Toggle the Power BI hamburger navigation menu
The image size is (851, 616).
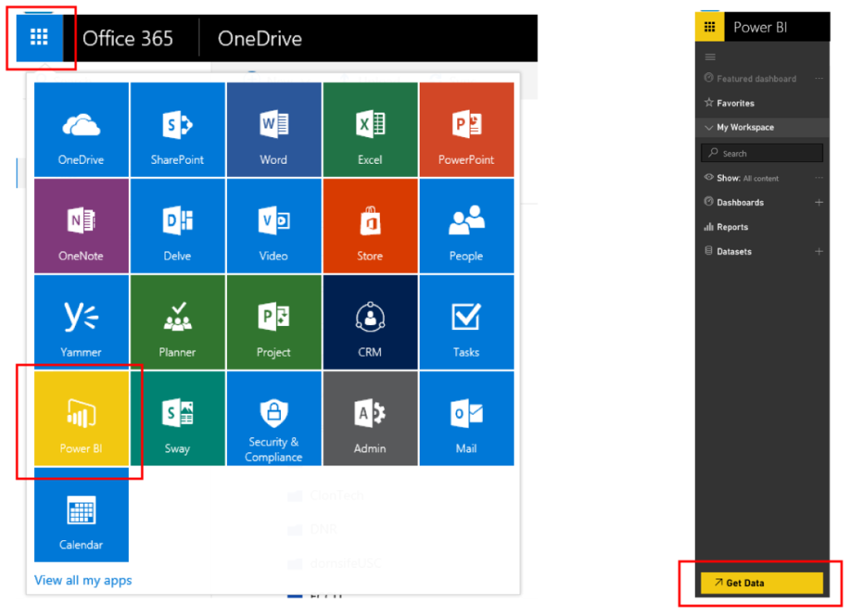(710, 57)
